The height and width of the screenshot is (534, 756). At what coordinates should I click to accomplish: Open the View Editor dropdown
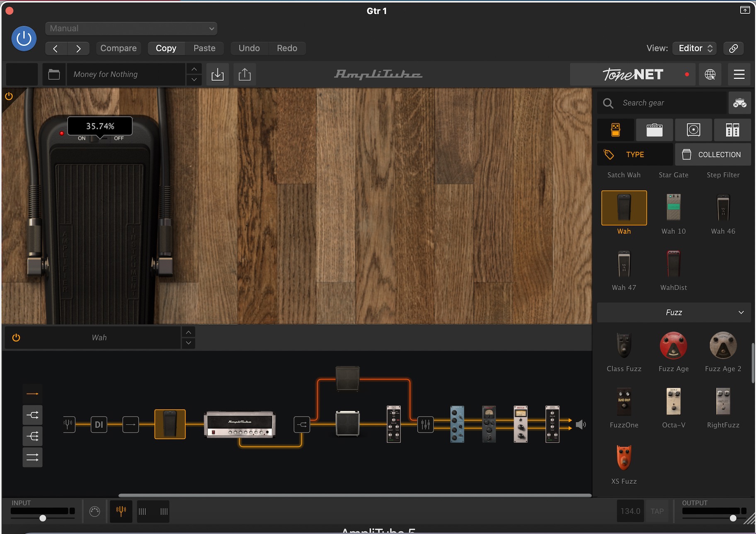695,48
